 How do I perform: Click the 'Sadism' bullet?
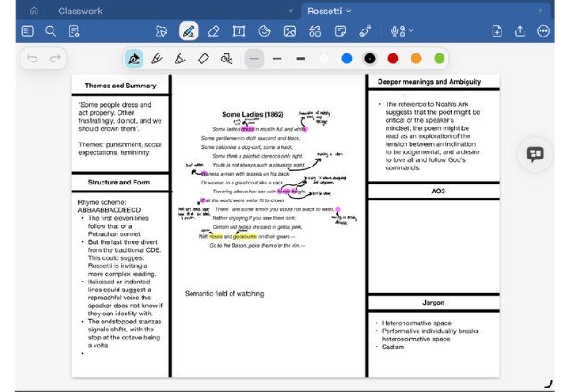click(x=393, y=347)
